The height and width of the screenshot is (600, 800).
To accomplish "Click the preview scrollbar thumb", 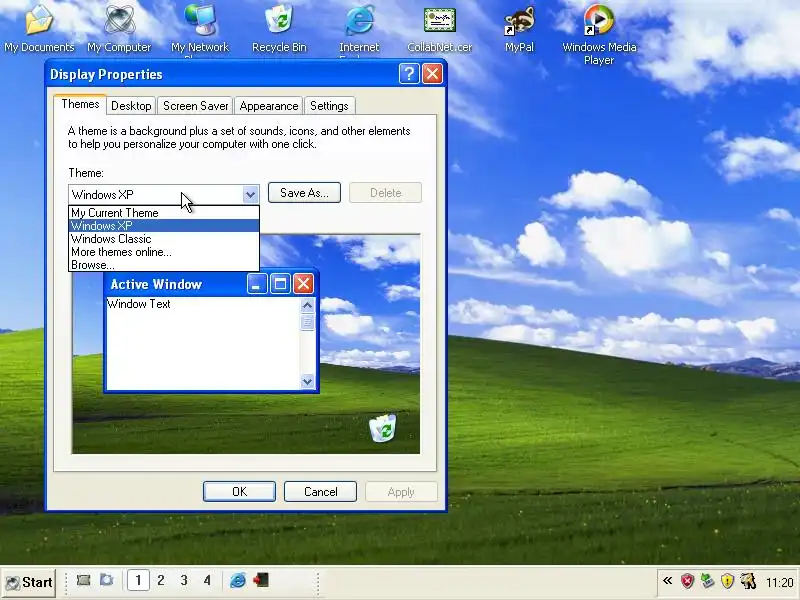I will [x=307, y=322].
